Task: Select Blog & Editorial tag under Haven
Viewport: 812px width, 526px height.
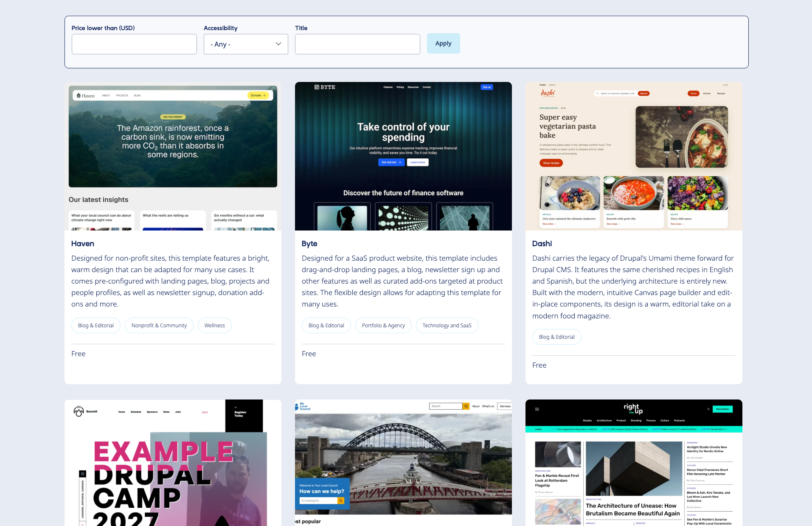Action: click(x=96, y=326)
